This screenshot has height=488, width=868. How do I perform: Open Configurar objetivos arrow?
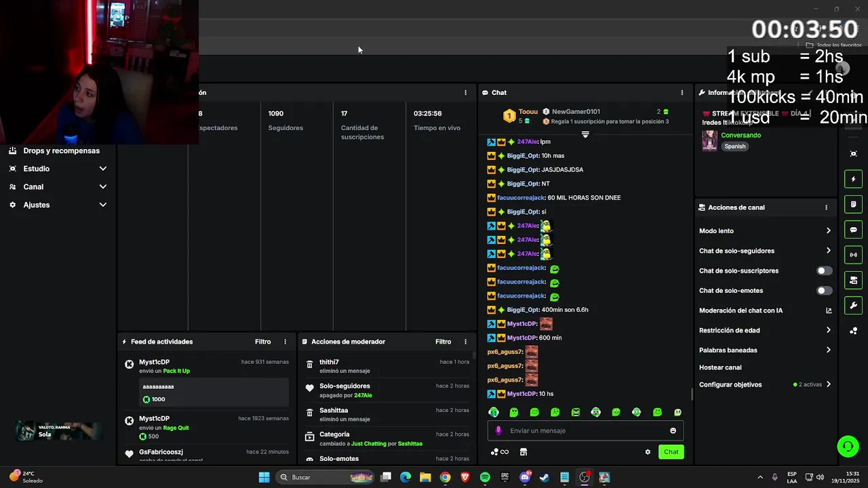coord(828,384)
